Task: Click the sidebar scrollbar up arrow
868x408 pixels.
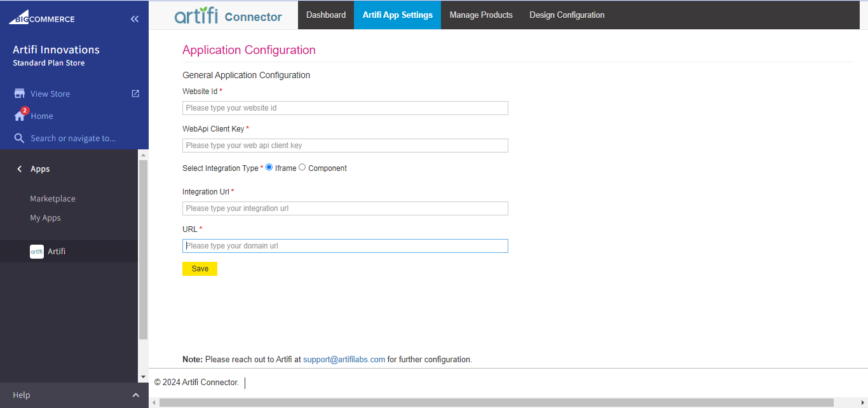Action: click(143, 155)
